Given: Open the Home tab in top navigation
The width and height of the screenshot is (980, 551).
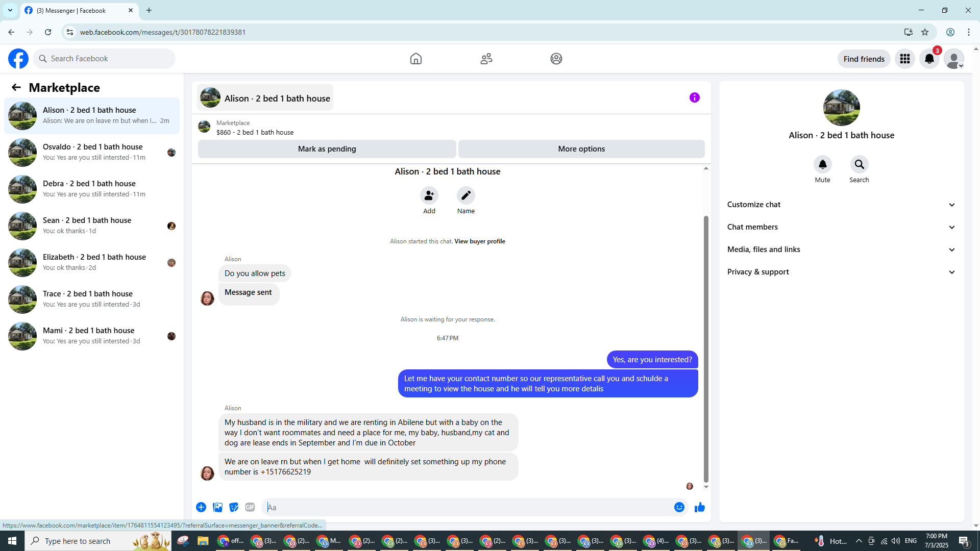Looking at the screenshot, I should (415, 59).
